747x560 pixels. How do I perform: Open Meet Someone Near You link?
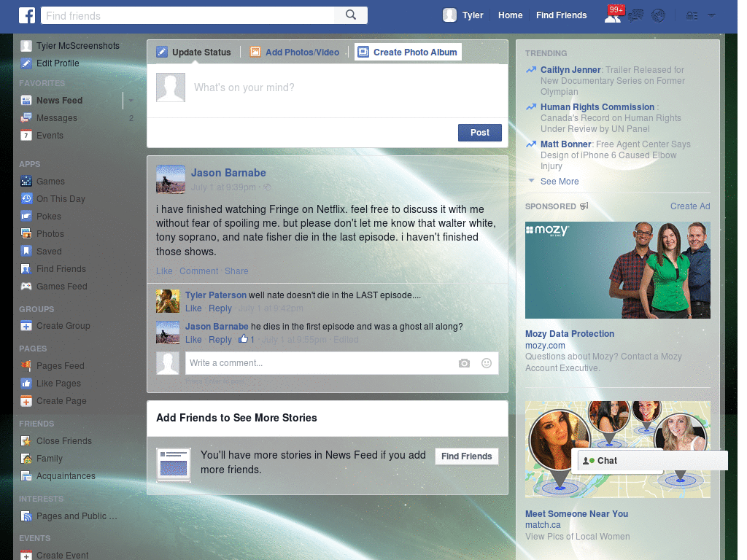(576, 514)
